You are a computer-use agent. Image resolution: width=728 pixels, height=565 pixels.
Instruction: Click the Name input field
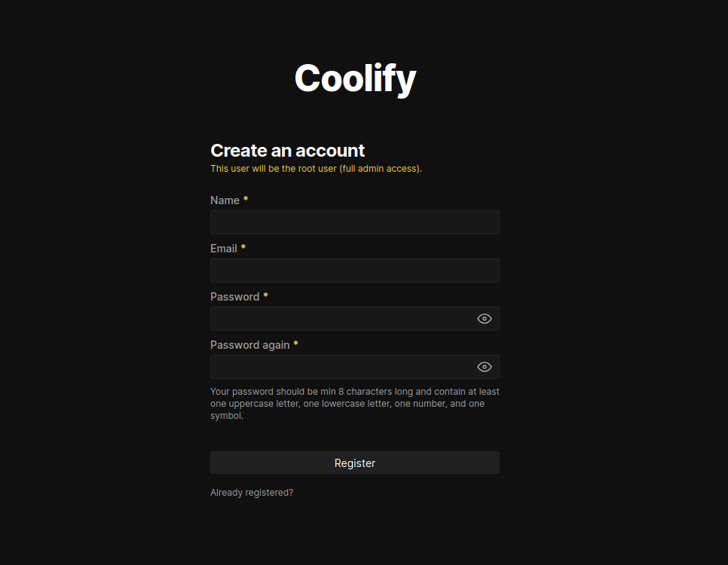(x=354, y=222)
